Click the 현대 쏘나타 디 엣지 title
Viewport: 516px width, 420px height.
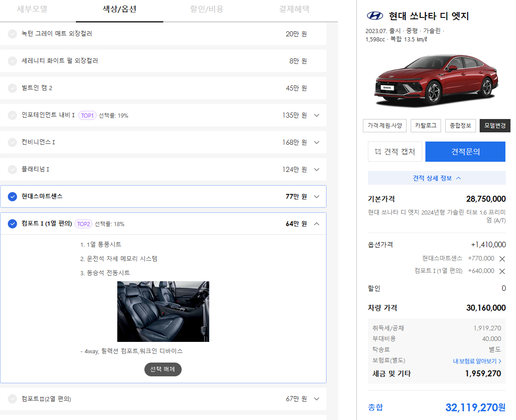click(429, 16)
